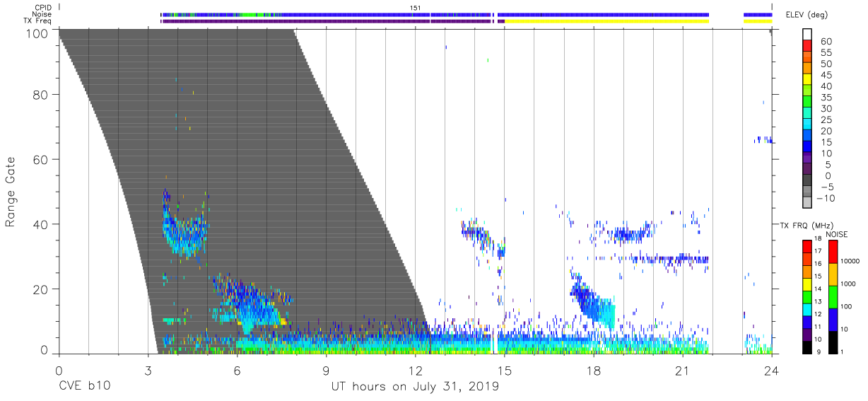Pick the white top swatch in ELEV colorbar

[808, 35]
